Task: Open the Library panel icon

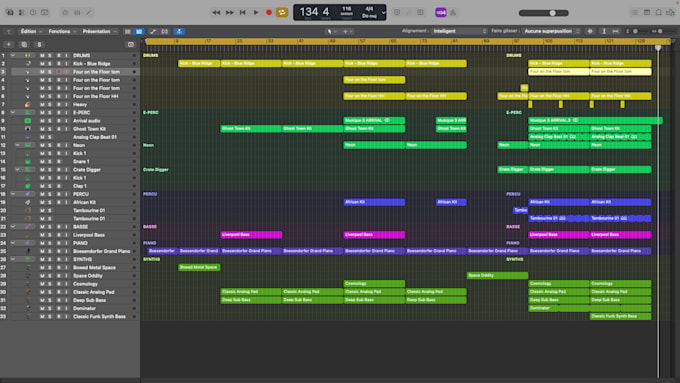Action: click(10, 13)
